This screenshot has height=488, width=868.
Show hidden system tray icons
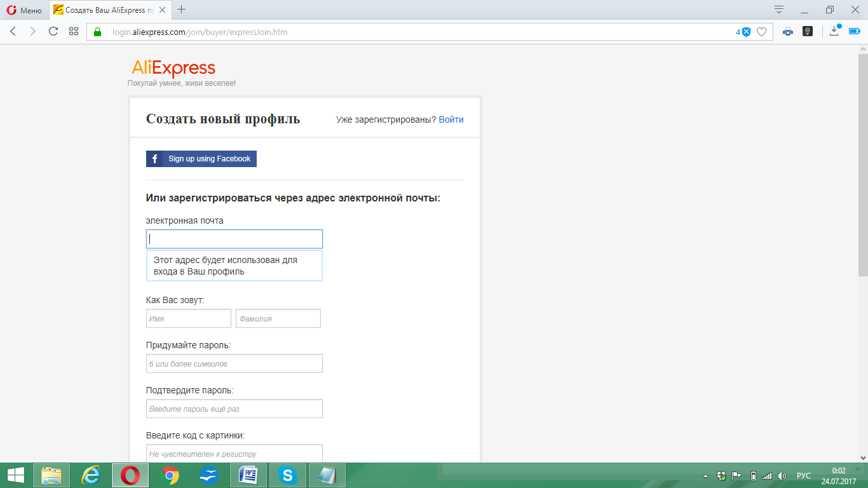(x=705, y=476)
